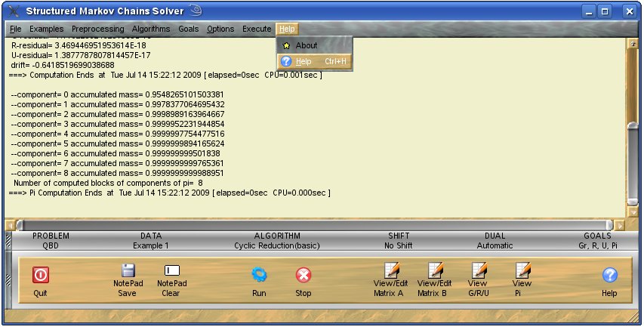This screenshot has height=327, width=644.
Task: Open the File menu
Action: (15, 29)
